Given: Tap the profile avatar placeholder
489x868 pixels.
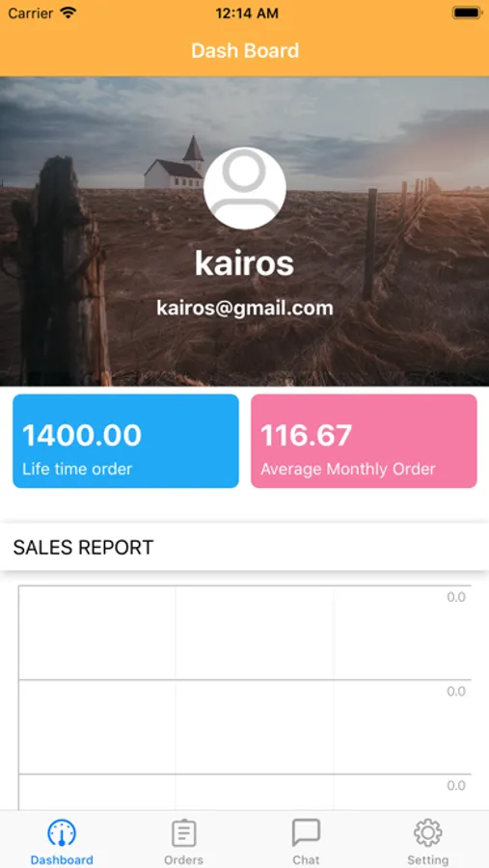Looking at the screenshot, I should (244, 188).
